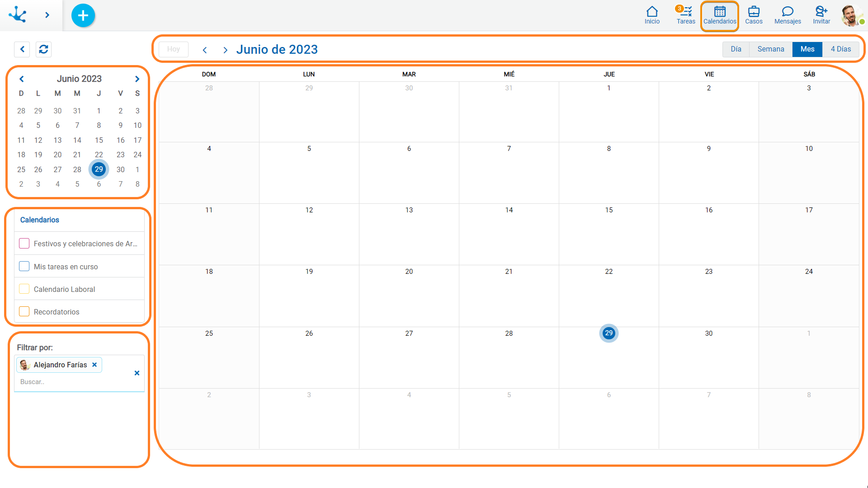This screenshot has height=488, width=868.
Task: Go to next month in mini calendar
Action: [x=137, y=79]
